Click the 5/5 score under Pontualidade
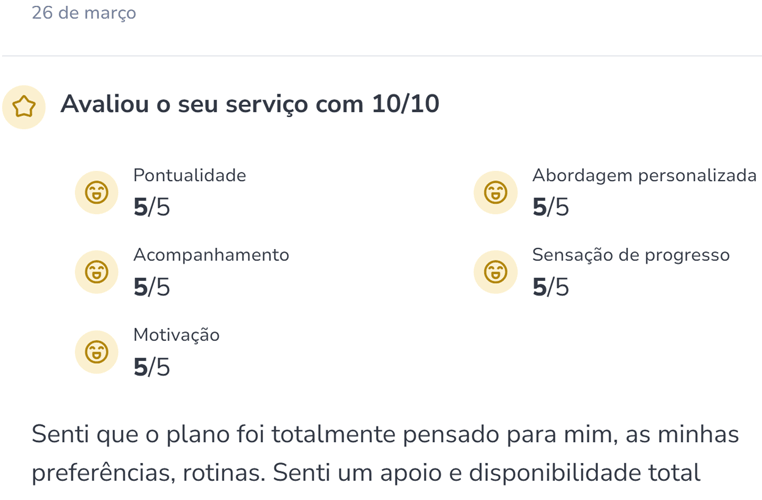 click(x=151, y=208)
